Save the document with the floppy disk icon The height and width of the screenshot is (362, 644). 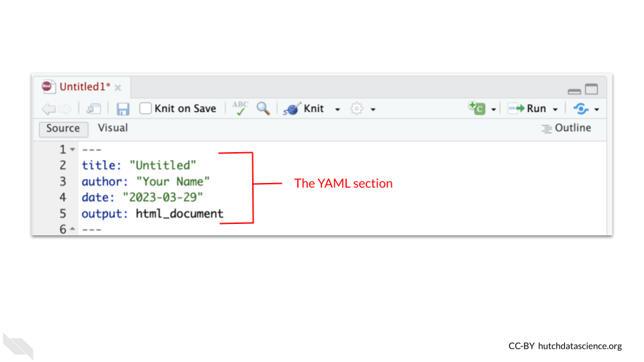click(x=123, y=109)
